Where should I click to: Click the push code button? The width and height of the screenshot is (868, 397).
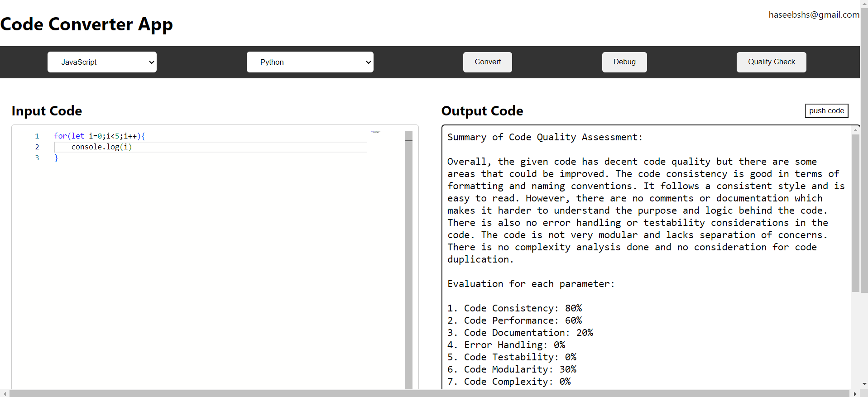click(826, 111)
